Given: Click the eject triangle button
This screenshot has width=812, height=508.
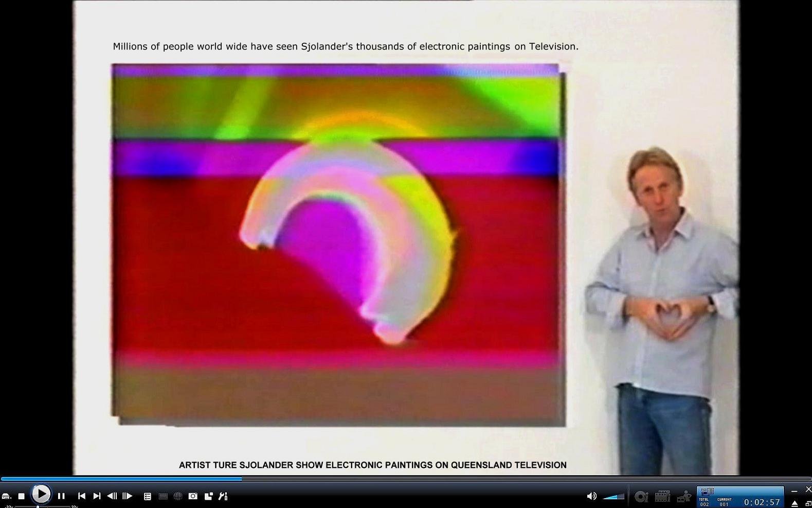Looking at the screenshot, I should pos(795,503).
